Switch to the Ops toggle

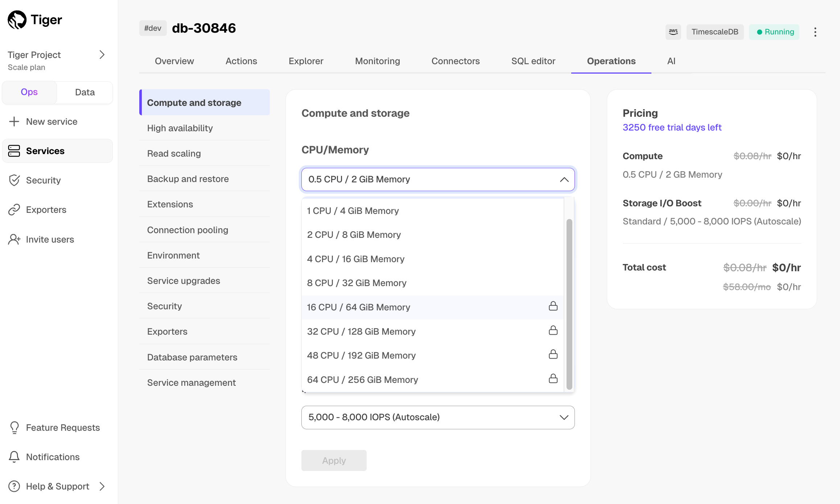pyautogui.click(x=29, y=92)
